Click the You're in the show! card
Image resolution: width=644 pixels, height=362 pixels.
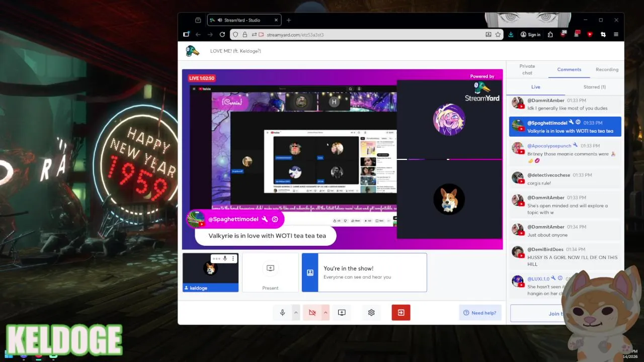point(364,273)
